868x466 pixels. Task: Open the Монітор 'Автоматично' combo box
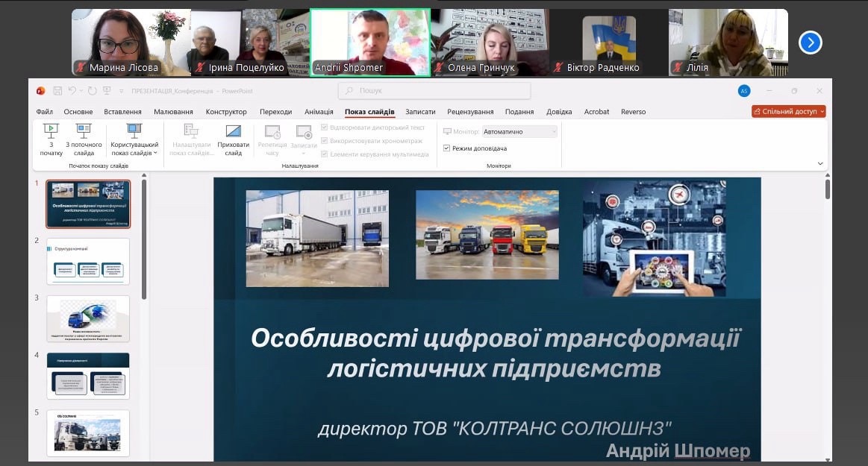(x=519, y=132)
